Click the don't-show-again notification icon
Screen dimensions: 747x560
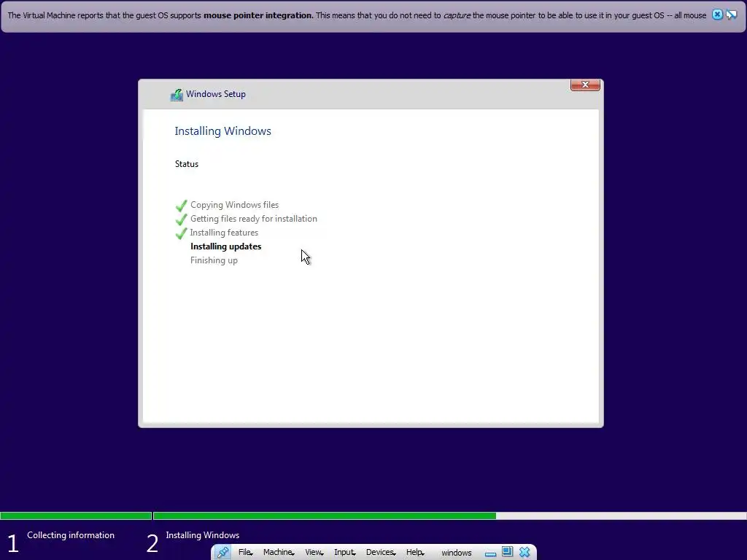click(x=731, y=15)
